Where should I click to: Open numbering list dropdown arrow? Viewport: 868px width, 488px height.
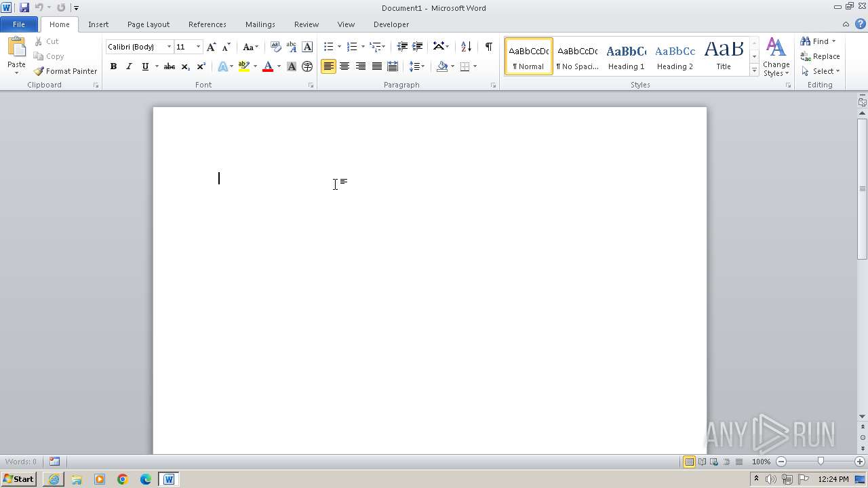point(363,47)
